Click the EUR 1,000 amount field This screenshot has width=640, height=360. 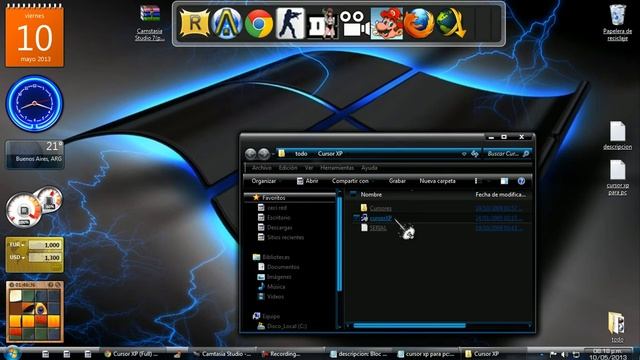click(x=45, y=245)
